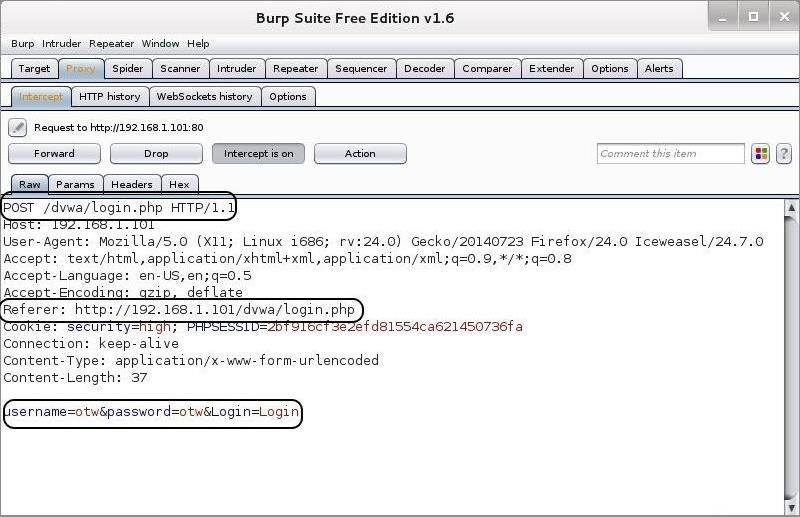Viewport: 800px width, 517px height.
Task: Click the Request to http://192.168.1.101:80 label
Action: pyautogui.click(x=118, y=128)
